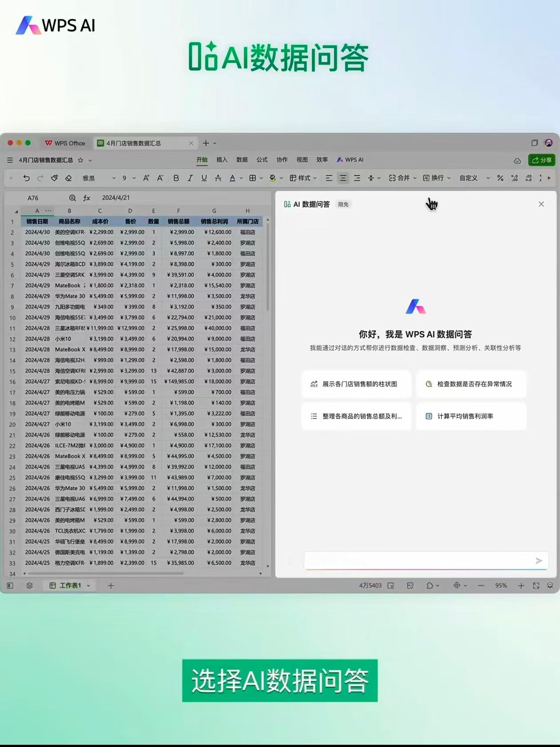Click the cloud sync status icon

[x=517, y=160]
